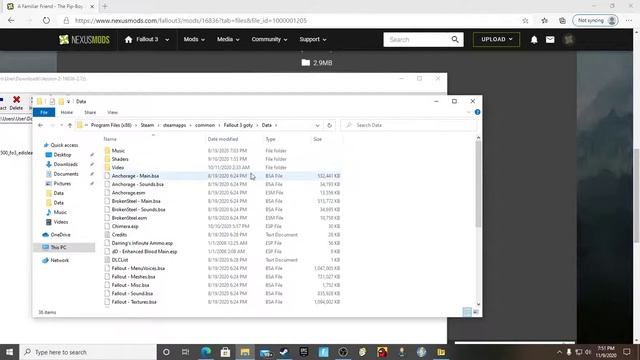Open the browser favorites list icon
Screen dimensions: 640x360
(x=544, y=20)
